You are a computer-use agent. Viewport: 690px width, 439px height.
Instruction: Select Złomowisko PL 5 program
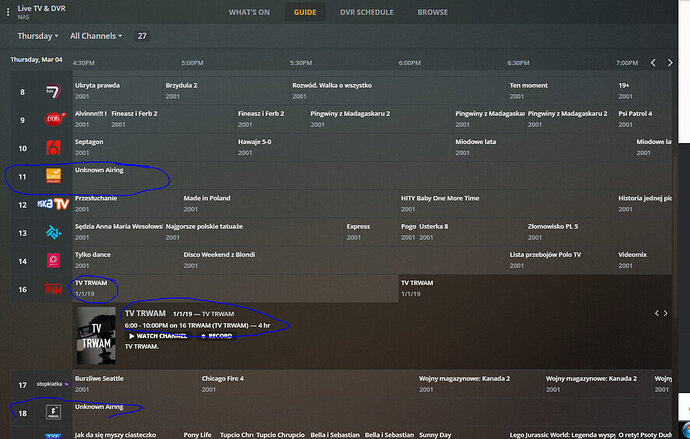(x=599, y=232)
